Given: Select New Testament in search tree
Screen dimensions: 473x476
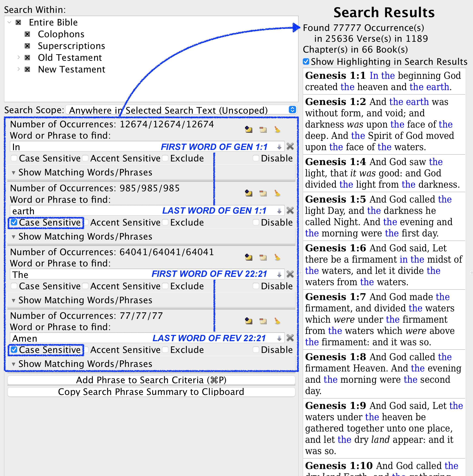Looking at the screenshot, I should point(71,69).
